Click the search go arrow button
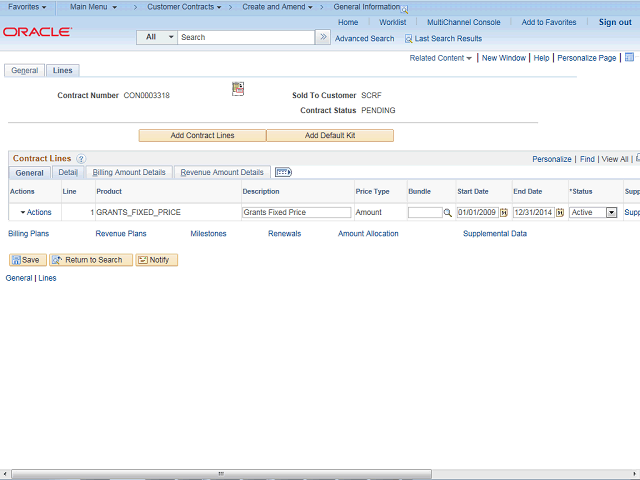 coord(323,37)
